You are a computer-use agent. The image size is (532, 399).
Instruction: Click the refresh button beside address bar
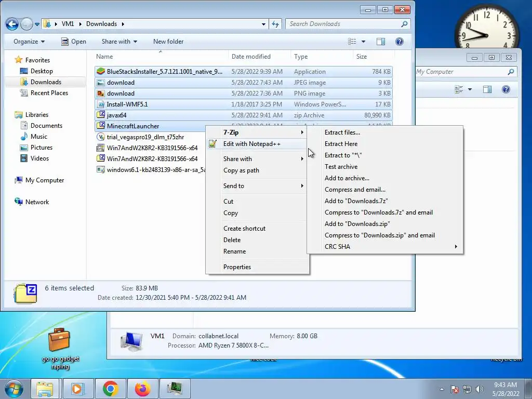tap(275, 24)
